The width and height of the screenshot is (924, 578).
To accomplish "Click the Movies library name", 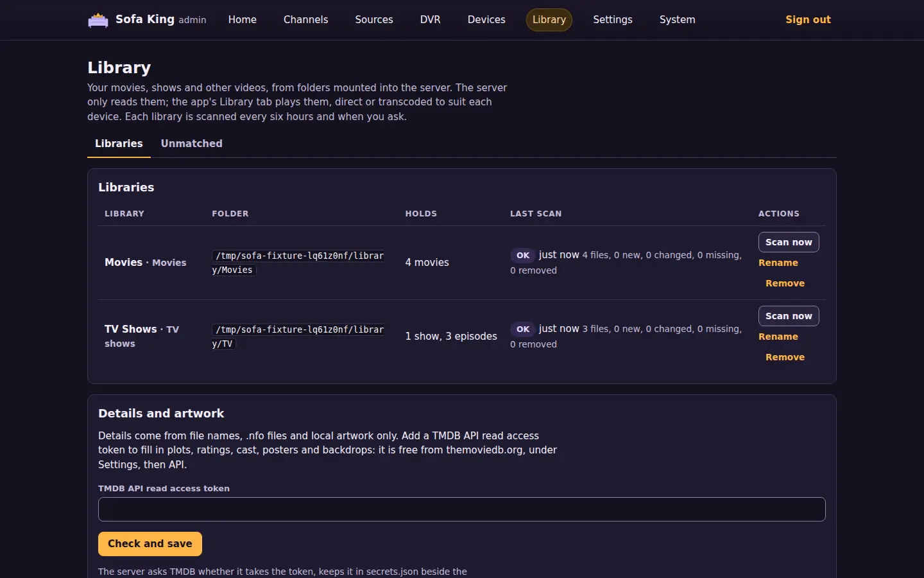I will pyautogui.click(x=123, y=263).
